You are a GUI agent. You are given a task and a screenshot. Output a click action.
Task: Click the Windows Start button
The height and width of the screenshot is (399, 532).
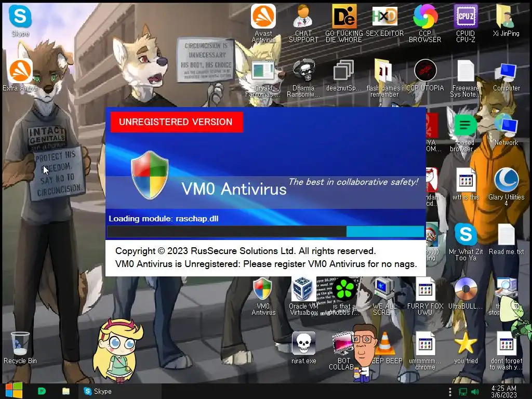coord(14,391)
